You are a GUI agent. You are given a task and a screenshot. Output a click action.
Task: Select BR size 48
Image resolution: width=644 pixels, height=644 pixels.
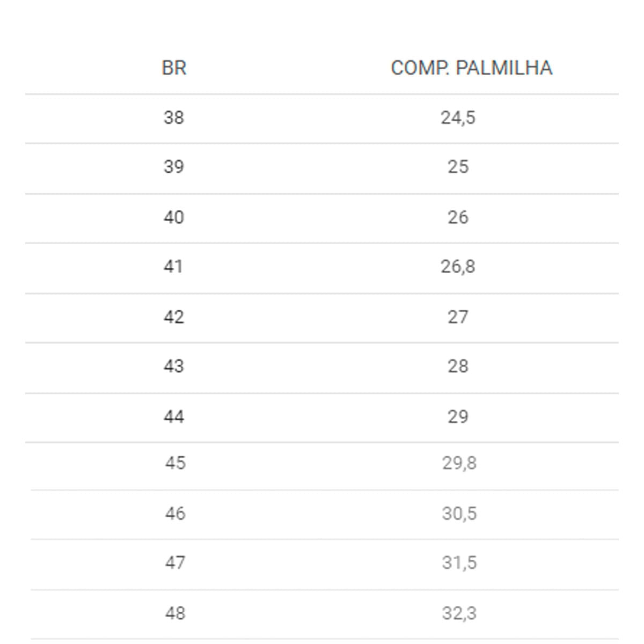(x=175, y=613)
